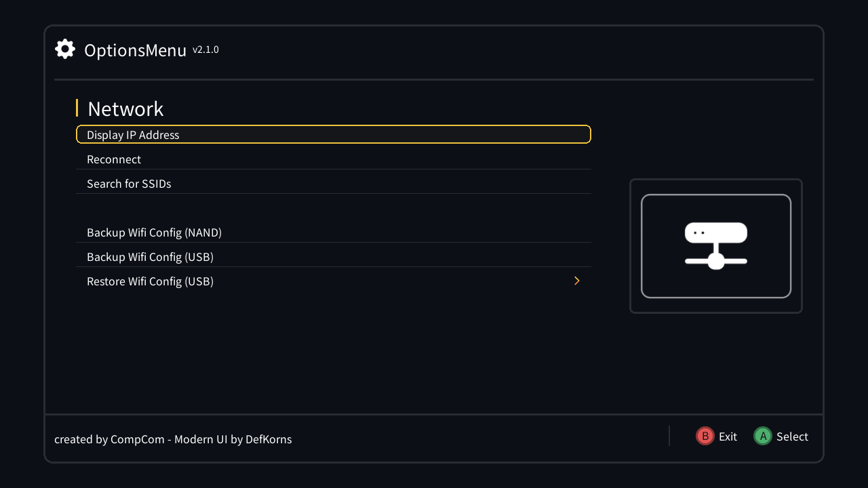Open Restore Wifi Config (USB) entry
The image size is (868, 488).
pyautogui.click(x=334, y=281)
